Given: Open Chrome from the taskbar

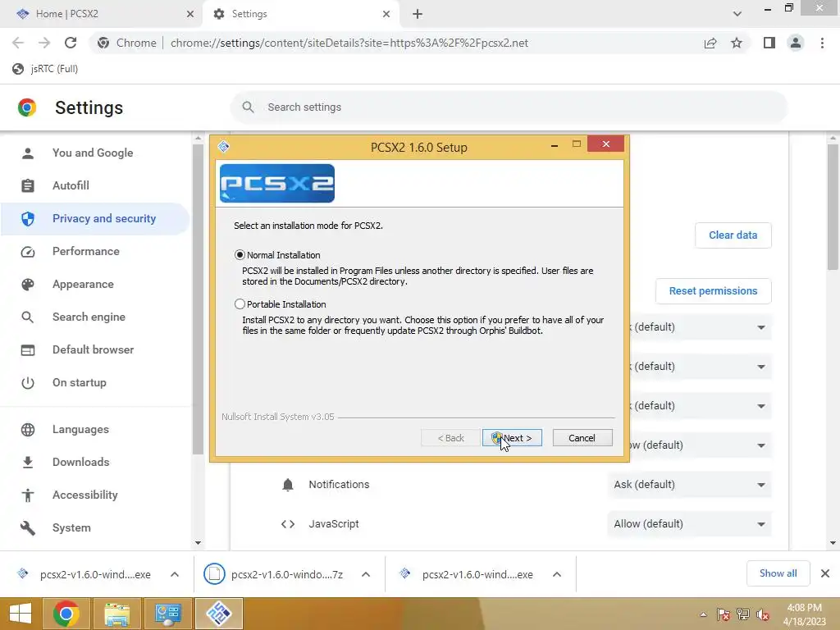Looking at the screenshot, I should 66,614.
